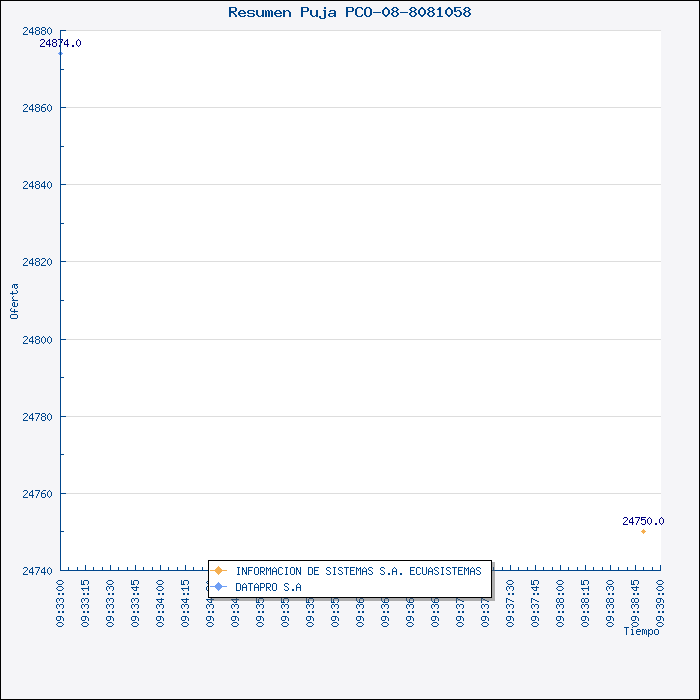Click DATAPRO S.A legend text
This screenshot has width=700, height=700.
[x=268, y=587]
